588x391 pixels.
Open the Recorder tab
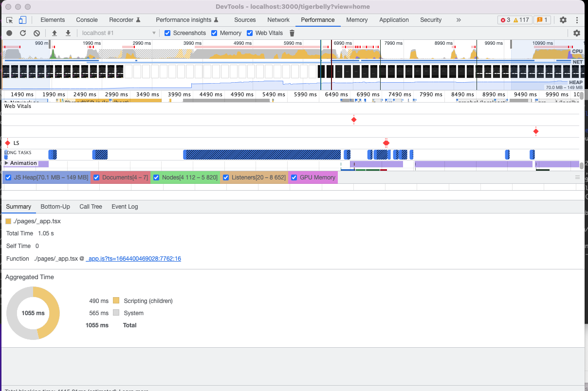pyautogui.click(x=125, y=20)
